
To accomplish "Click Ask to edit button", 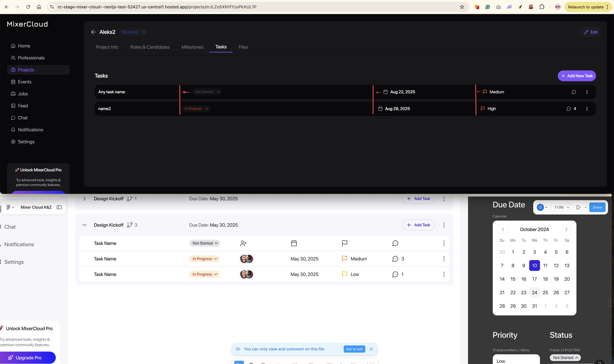I will [354, 349].
